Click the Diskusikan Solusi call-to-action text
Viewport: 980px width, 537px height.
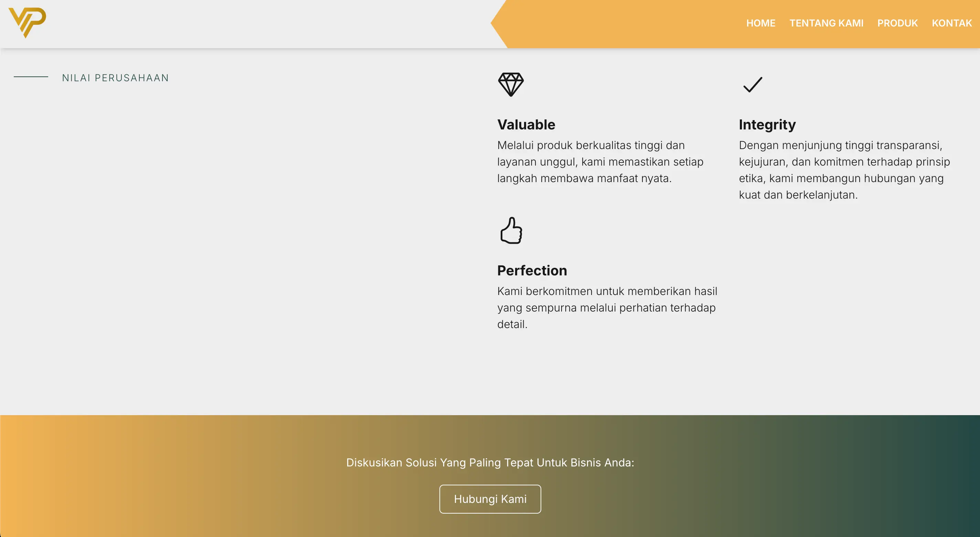[x=490, y=462]
